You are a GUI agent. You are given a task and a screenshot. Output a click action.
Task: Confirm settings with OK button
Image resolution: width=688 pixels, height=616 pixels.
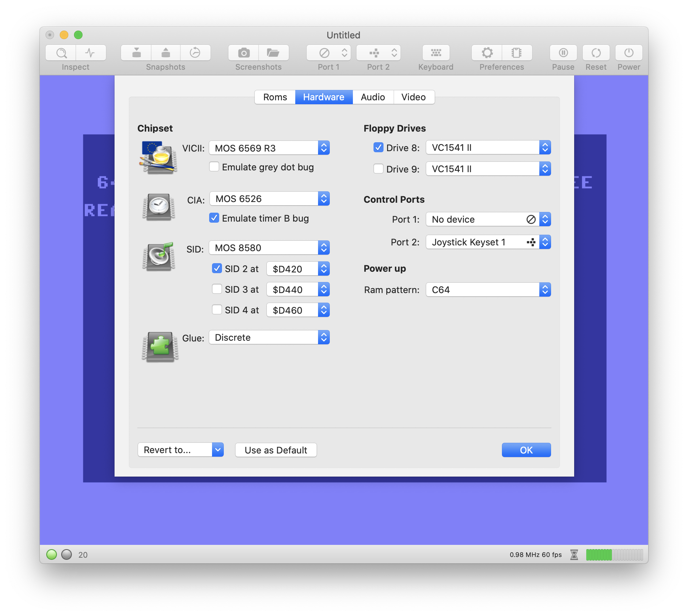click(526, 450)
